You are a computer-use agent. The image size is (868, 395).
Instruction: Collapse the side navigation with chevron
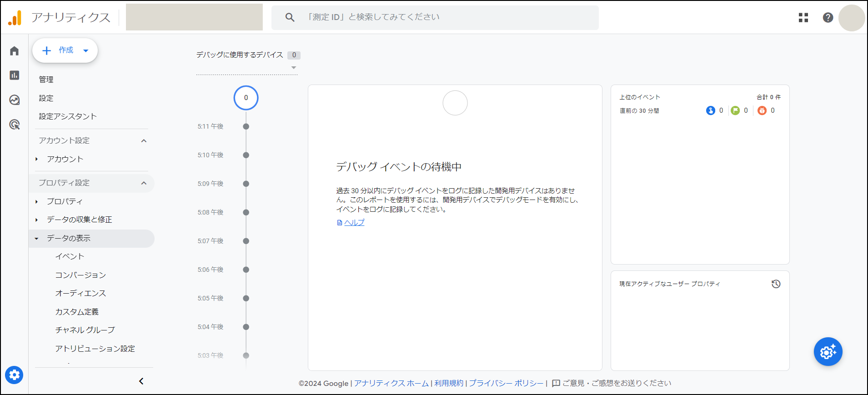coord(141,381)
